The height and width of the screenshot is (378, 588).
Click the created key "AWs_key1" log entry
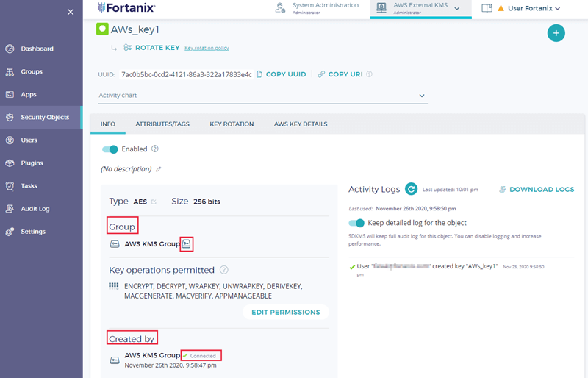tap(446, 269)
